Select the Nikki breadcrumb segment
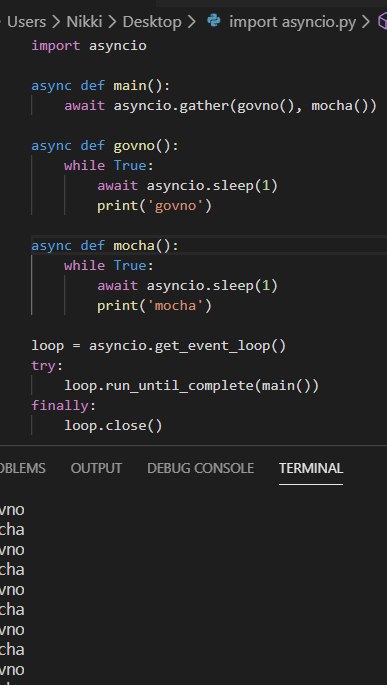The width and height of the screenshot is (387, 685). tap(84, 22)
